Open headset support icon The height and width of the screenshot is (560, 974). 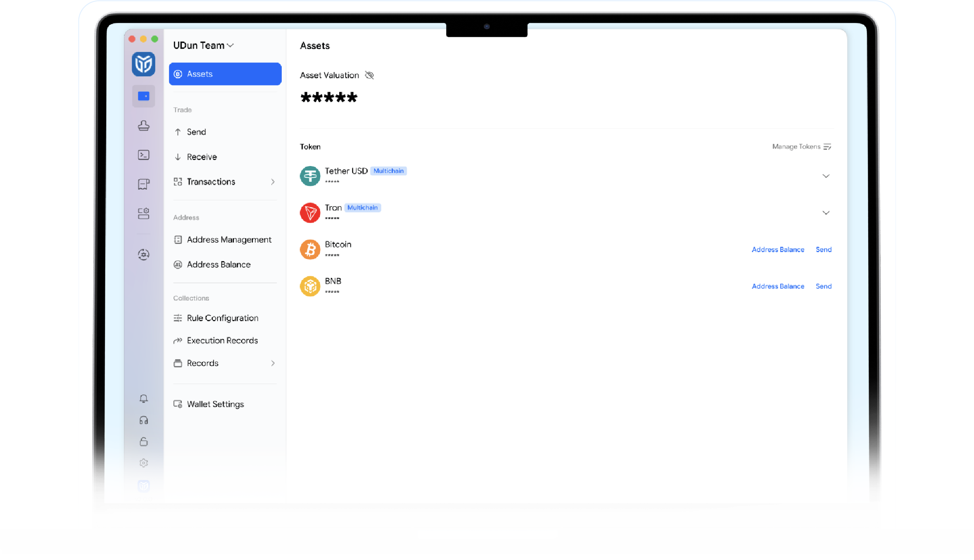143,420
